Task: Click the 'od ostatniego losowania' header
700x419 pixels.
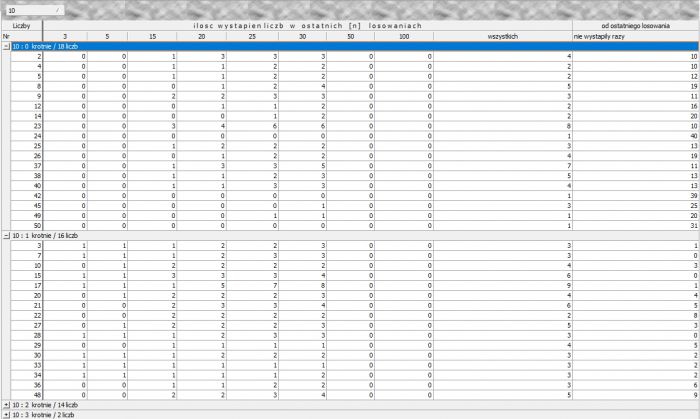Action: pos(636,26)
